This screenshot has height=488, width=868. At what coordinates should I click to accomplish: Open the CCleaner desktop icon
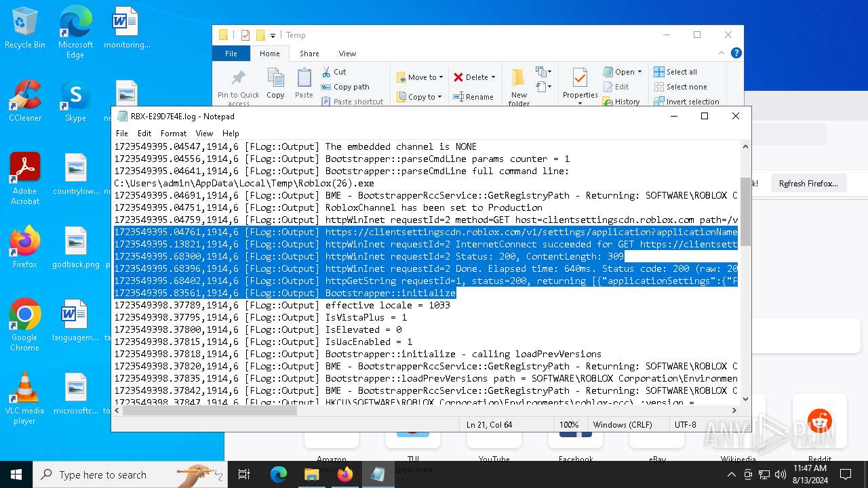click(x=25, y=102)
